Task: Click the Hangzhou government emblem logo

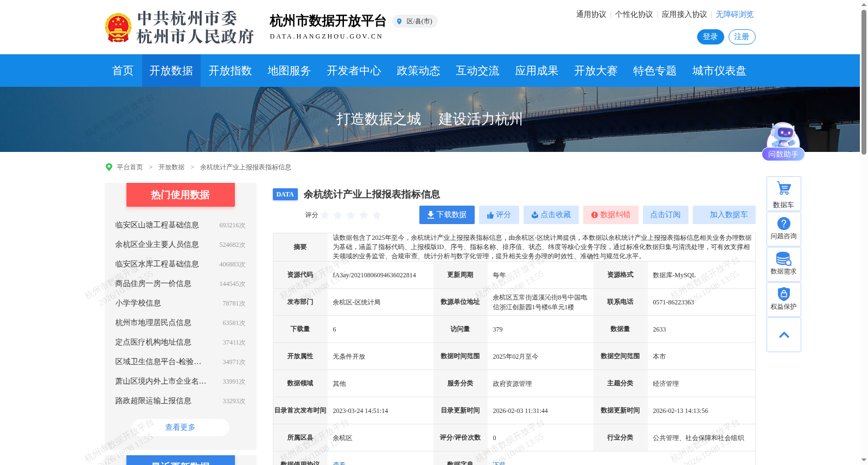Action: 118,28
